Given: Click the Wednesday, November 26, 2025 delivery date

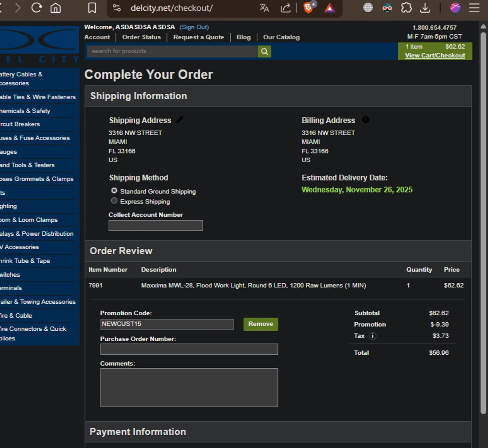Looking at the screenshot, I should coord(357,190).
